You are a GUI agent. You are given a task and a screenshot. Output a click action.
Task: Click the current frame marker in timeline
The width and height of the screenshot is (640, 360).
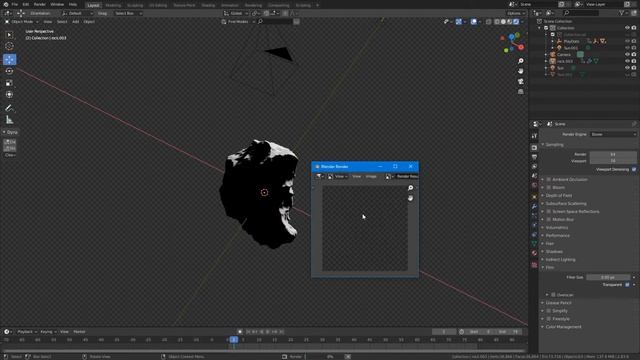coord(234,340)
